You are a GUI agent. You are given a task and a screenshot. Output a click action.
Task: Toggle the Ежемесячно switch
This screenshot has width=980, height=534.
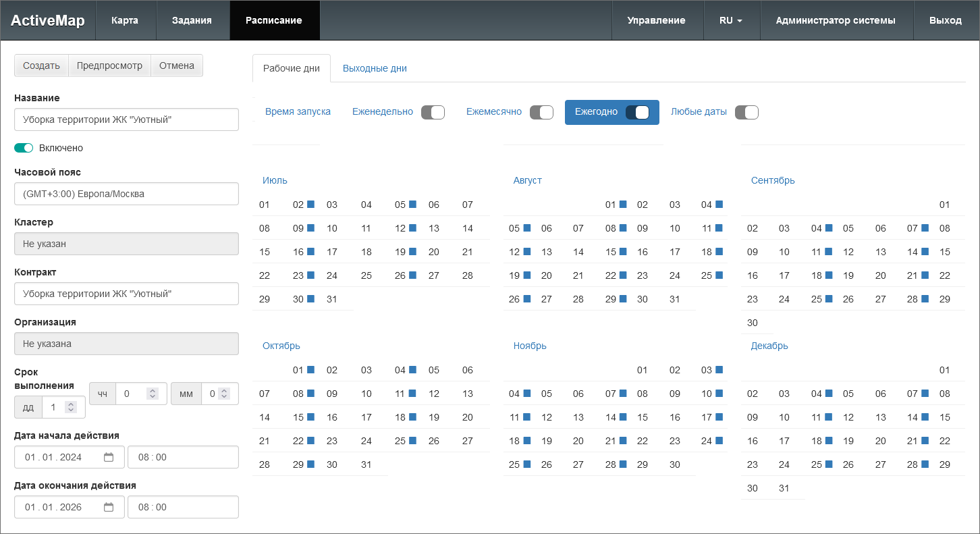[x=541, y=112]
